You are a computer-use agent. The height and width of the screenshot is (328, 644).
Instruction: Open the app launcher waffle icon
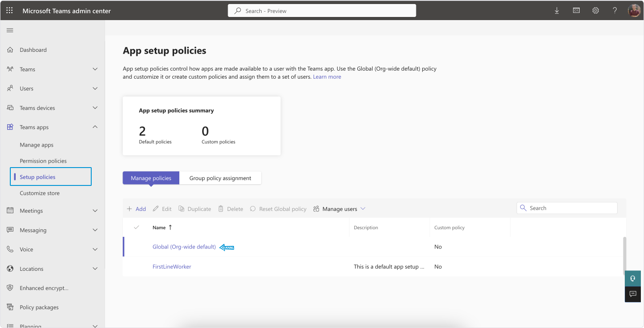[9, 10]
